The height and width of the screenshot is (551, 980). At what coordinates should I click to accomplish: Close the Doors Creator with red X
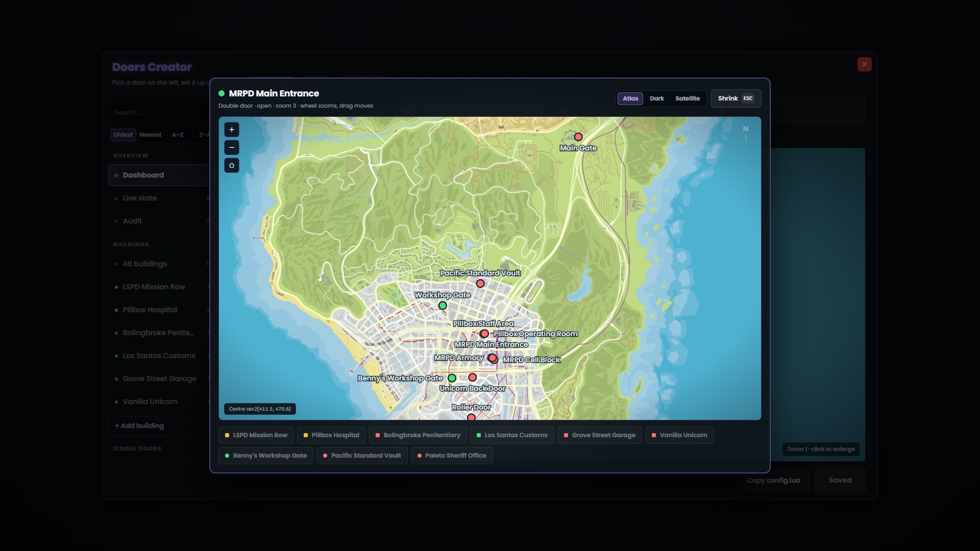(x=865, y=64)
